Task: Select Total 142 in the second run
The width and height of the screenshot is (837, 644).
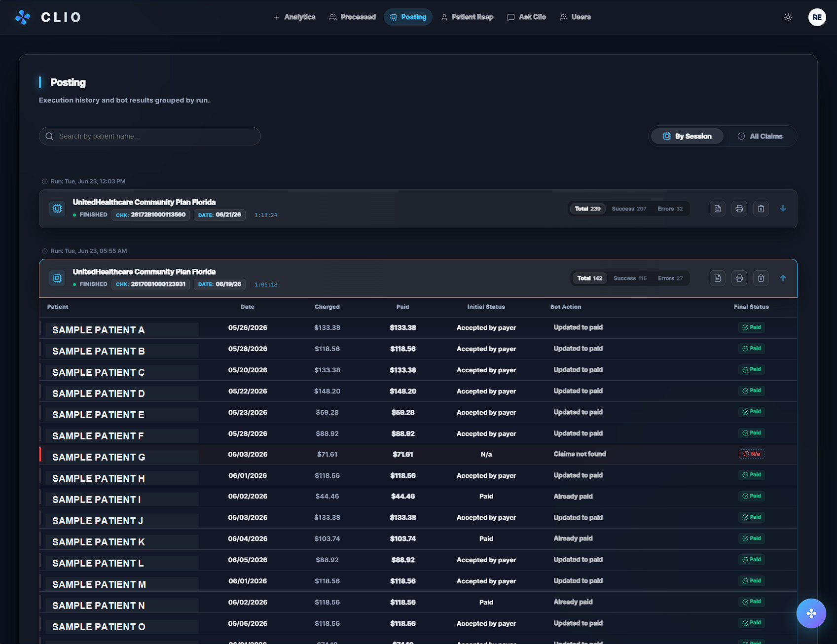Action: tap(590, 278)
